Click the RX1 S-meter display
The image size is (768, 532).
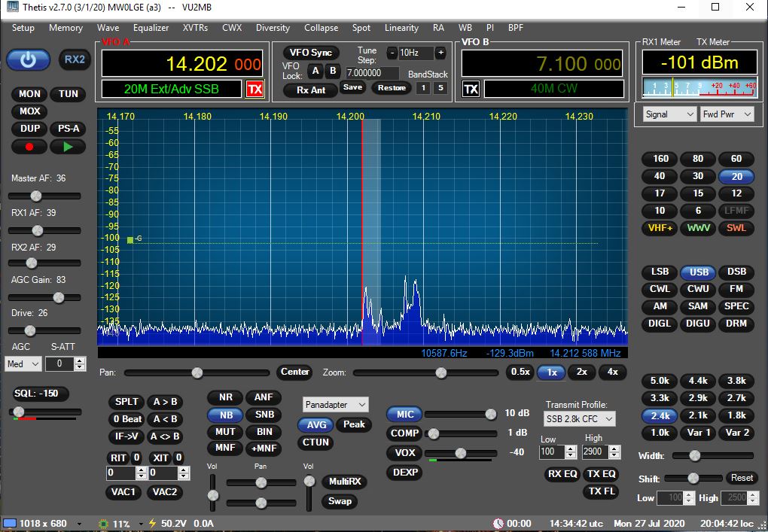point(700,88)
